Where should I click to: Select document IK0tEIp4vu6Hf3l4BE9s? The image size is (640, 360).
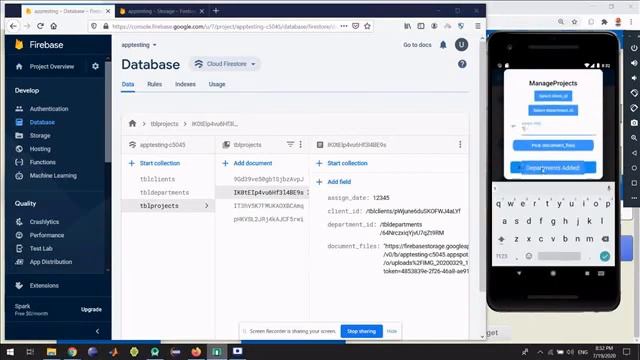(x=269, y=193)
